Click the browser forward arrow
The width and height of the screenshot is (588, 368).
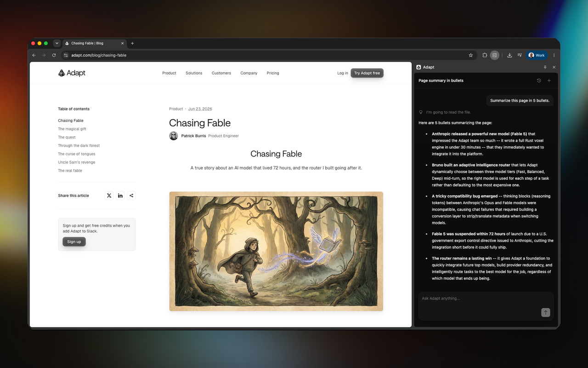(44, 55)
